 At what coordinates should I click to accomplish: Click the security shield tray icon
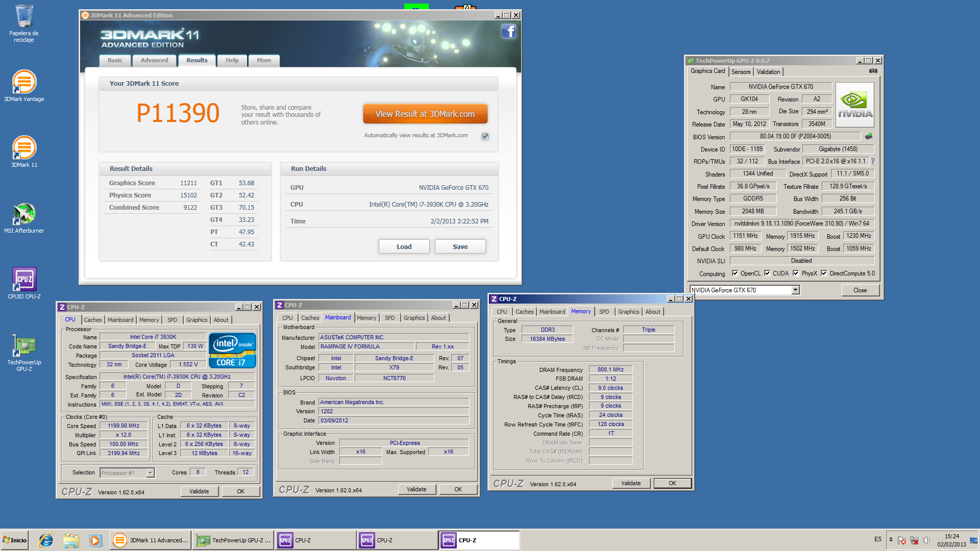tap(902, 540)
